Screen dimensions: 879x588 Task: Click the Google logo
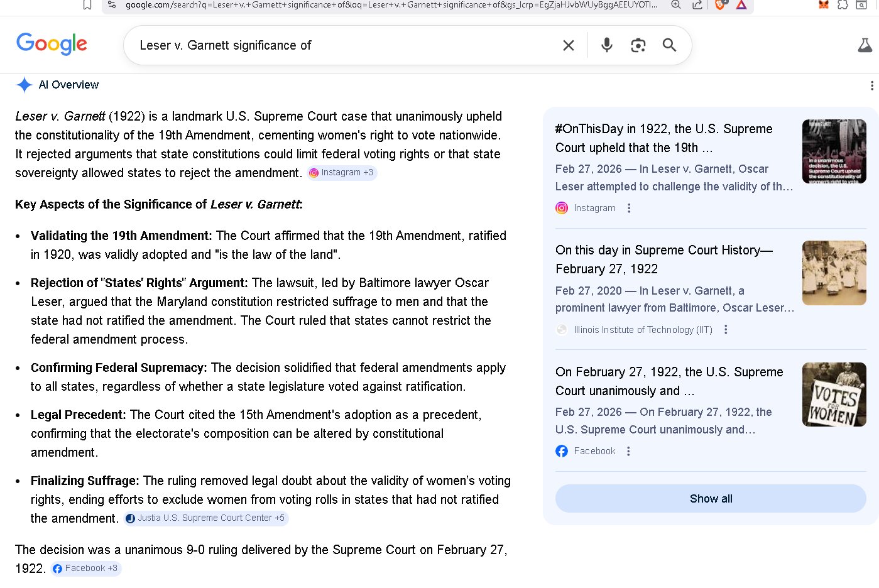click(x=52, y=44)
